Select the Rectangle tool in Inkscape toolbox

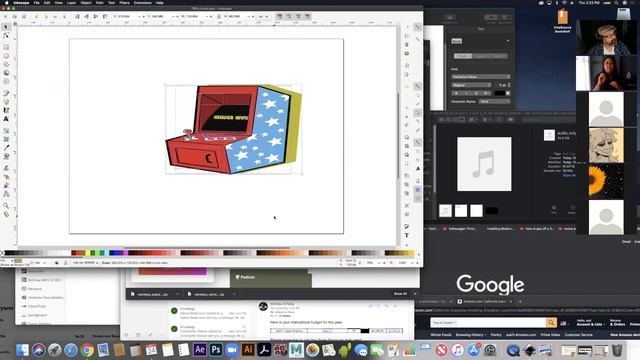tap(6, 47)
